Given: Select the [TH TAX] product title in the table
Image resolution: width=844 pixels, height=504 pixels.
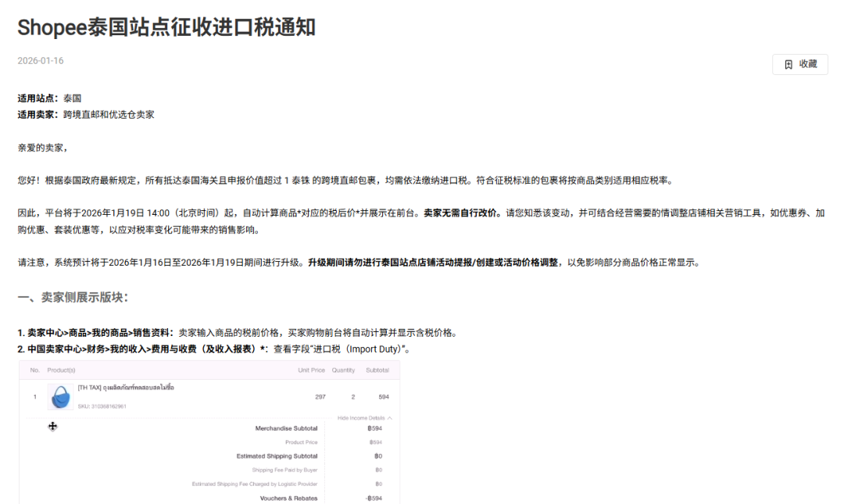Looking at the screenshot, I should click(x=127, y=386).
